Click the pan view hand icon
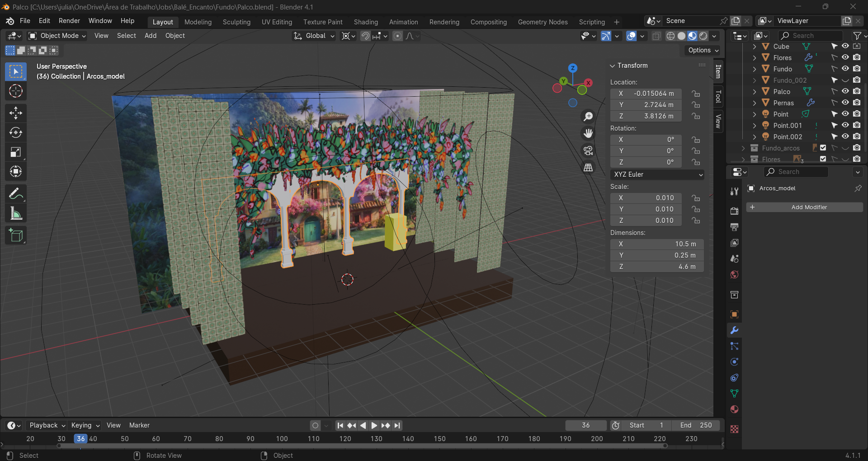The height and width of the screenshot is (461, 868). [588, 133]
